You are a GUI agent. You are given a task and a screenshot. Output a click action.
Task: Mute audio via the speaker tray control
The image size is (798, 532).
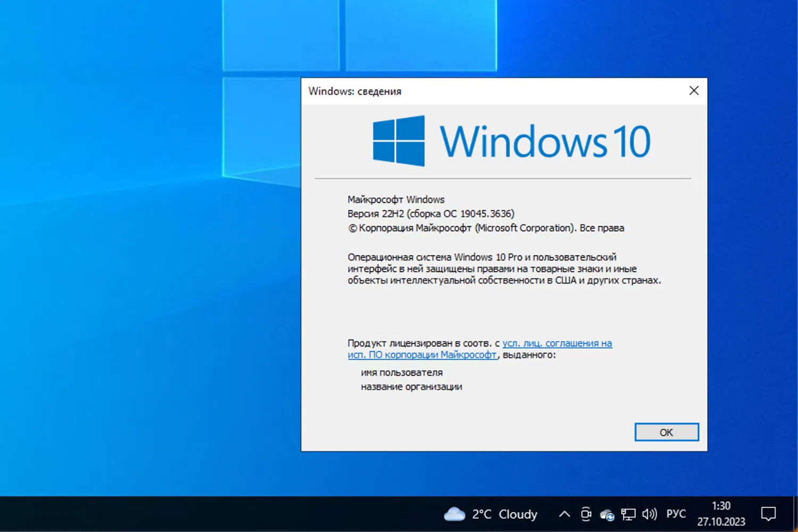pyautogui.click(x=649, y=514)
